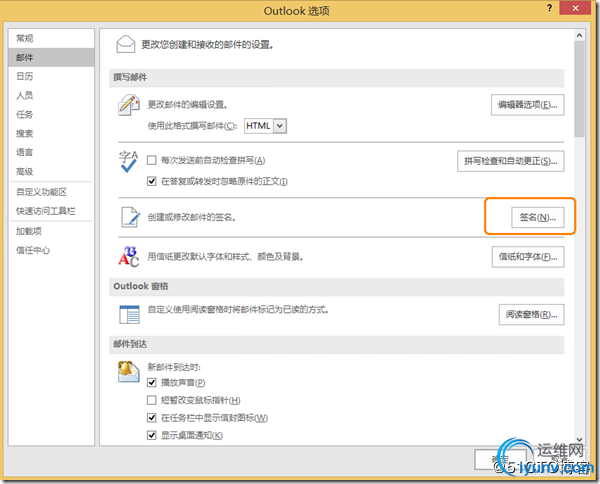The image size is (600, 484).
Task: Open 语言 options category
Action: [51, 152]
